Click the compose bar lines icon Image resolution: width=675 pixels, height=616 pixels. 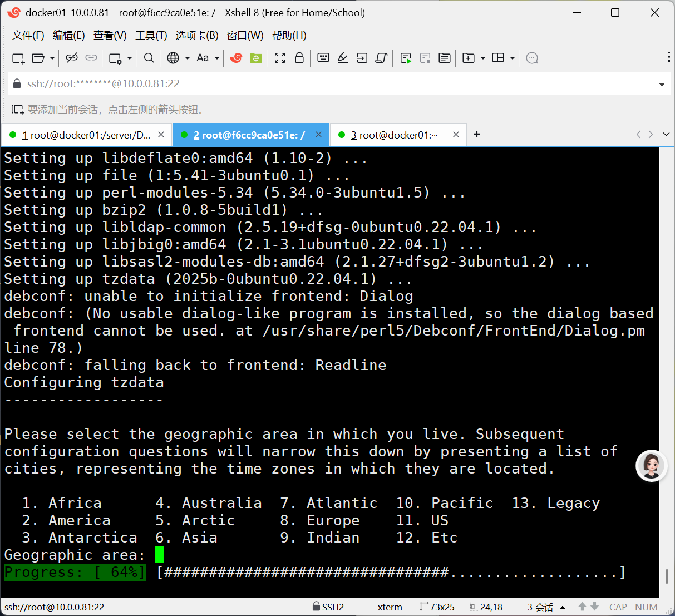coord(445,58)
